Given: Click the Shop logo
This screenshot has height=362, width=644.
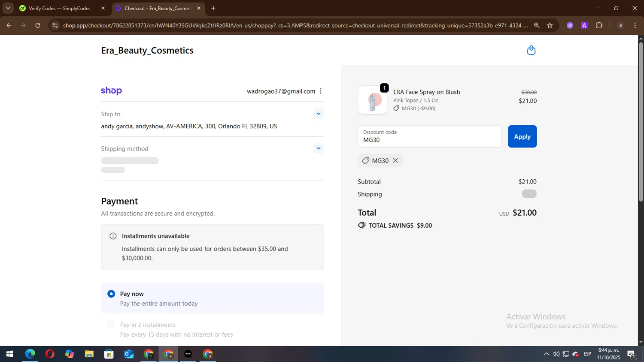Looking at the screenshot, I should click(x=112, y=91).
